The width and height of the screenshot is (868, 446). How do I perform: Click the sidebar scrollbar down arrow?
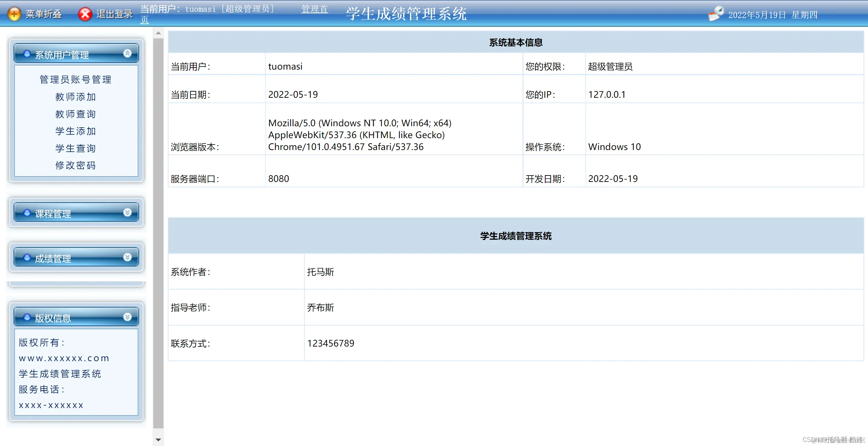[158, 440]
